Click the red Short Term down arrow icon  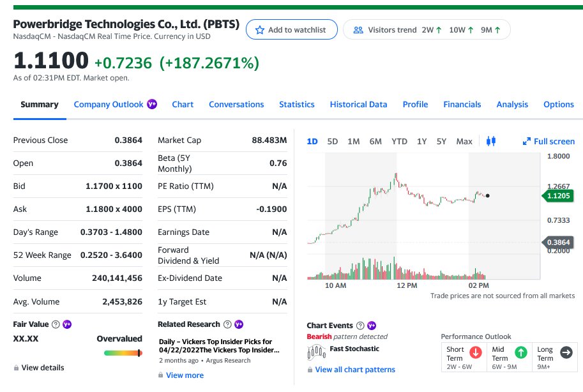tap(476, 352)
